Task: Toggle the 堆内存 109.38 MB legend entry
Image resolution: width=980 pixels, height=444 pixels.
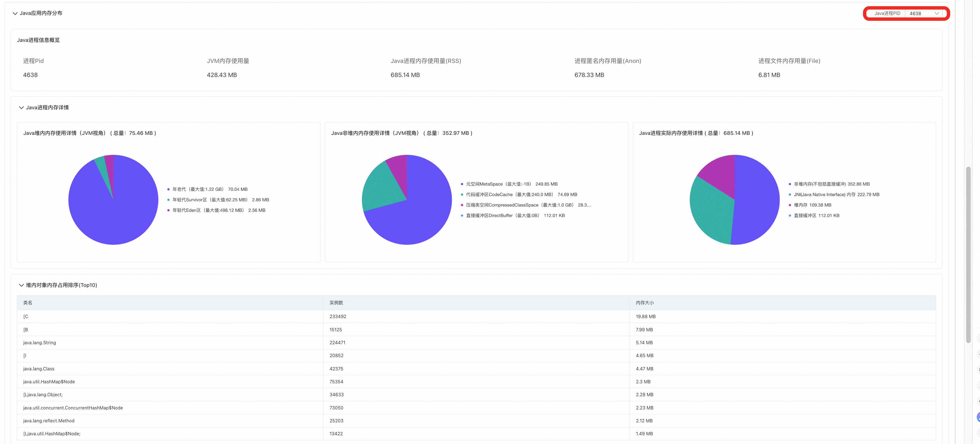Action: click(x=810, y=205)
